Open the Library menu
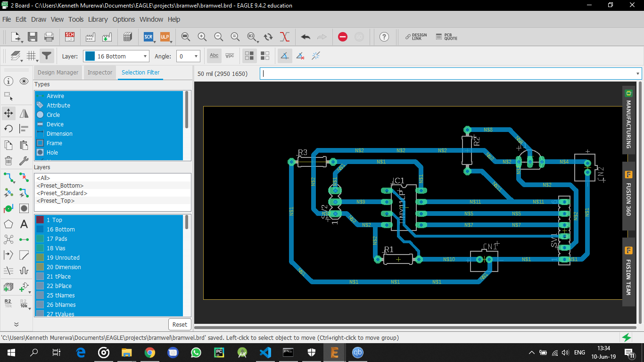This screenshot has height=362, width=644. [98, 19]
